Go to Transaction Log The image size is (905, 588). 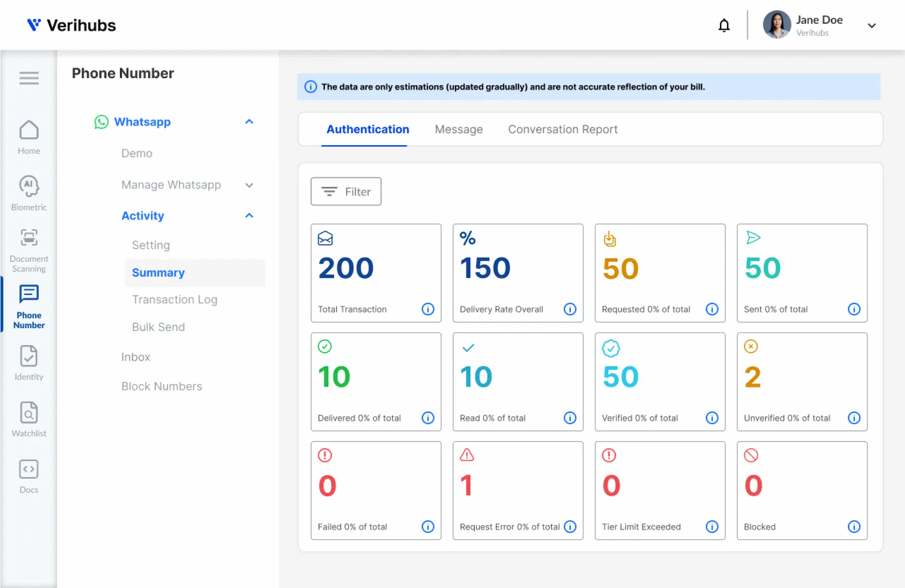tap(174, 299)
